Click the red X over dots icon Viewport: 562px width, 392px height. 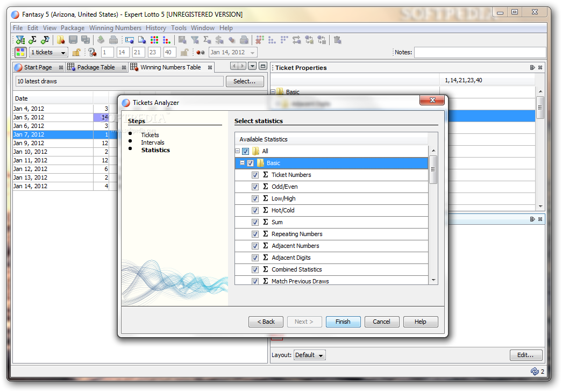coord(260,40)
